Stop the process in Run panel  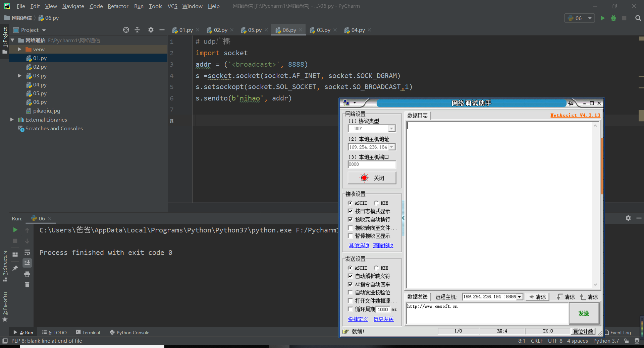click(x=15, y=241)
